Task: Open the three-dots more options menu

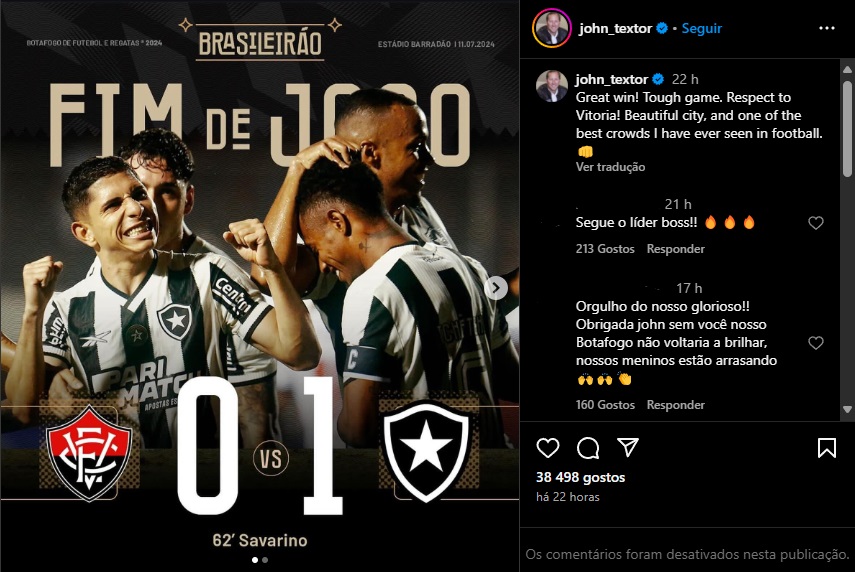Action: (x=827, y=28)
